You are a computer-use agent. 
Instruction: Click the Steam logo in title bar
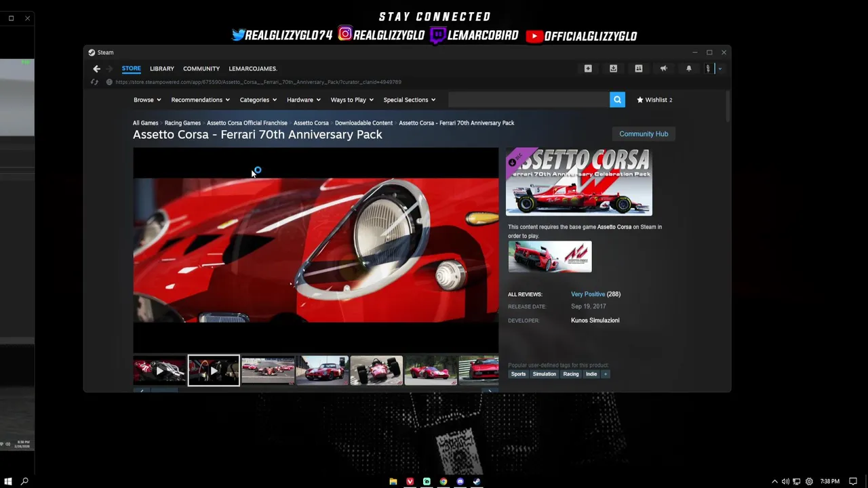coord(92,52)
